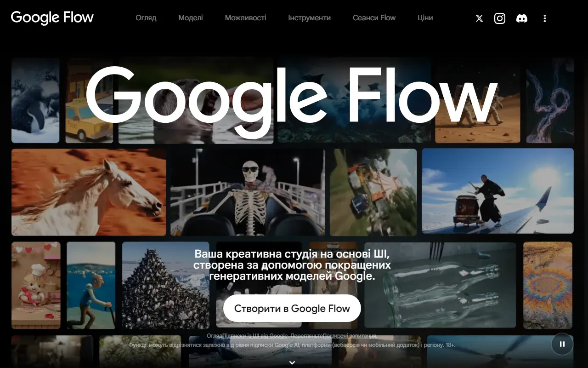Select the penguin-covered hill thumbnail
Image resolution: width=588 pixels, height=368 pixels.
(165, 285)
